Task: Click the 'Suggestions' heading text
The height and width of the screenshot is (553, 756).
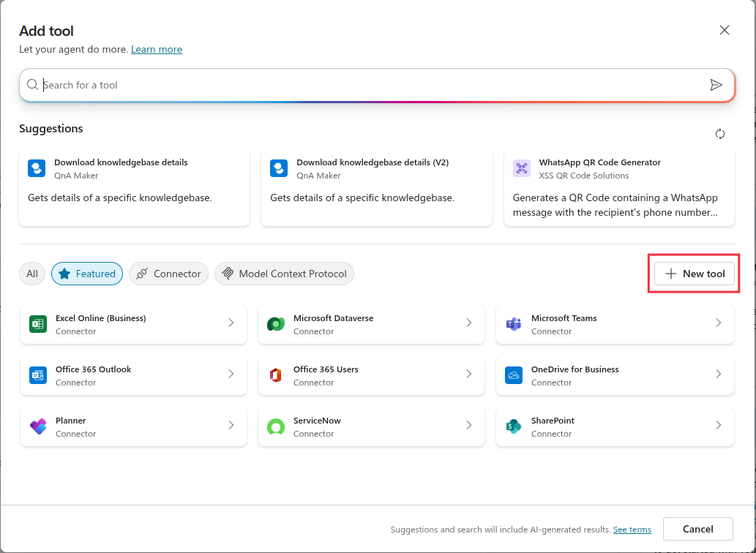Action: pyautogui.click(x=51, y=129)
